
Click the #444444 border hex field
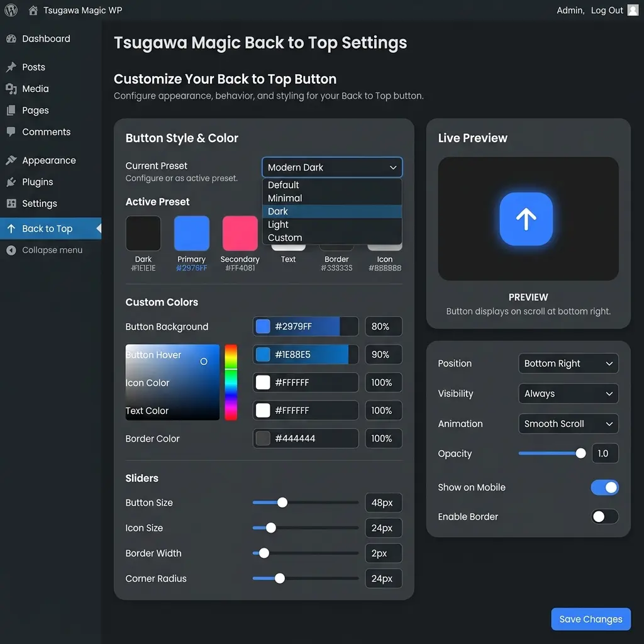coord(306,438)
